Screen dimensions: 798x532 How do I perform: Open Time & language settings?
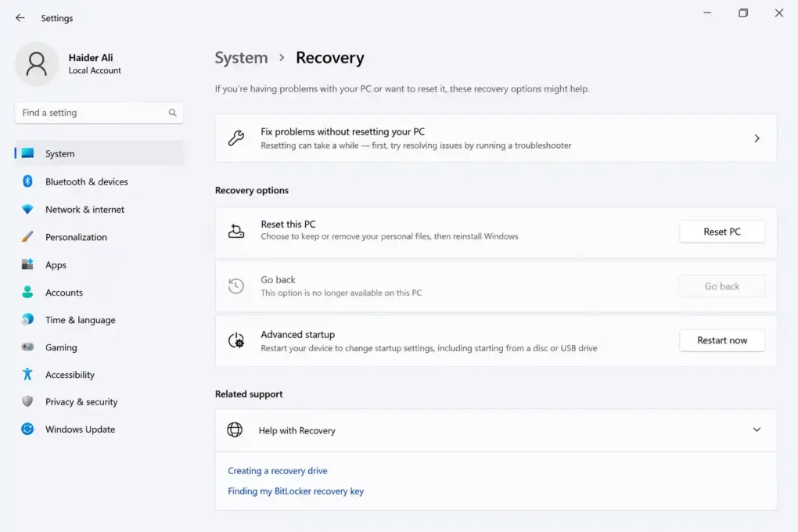point(99,319)
